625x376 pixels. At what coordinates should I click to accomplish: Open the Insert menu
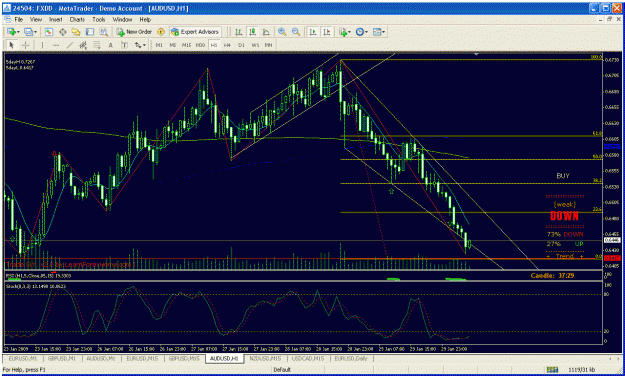tap(55, 19)
